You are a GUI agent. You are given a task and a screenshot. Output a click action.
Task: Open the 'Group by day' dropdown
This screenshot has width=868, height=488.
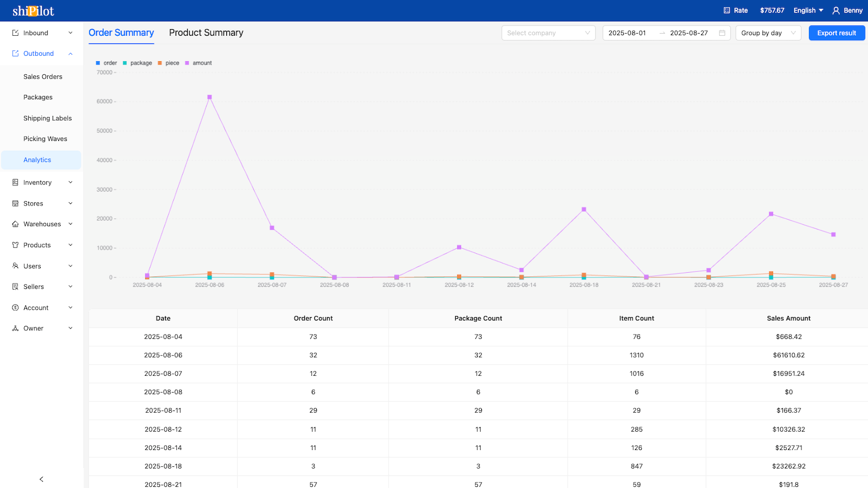pyautogui.click(x=768, y=33)
